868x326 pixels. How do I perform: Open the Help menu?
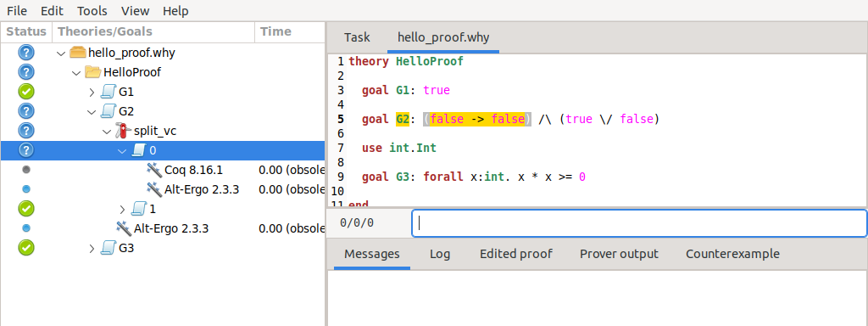(x=175, y=10)
